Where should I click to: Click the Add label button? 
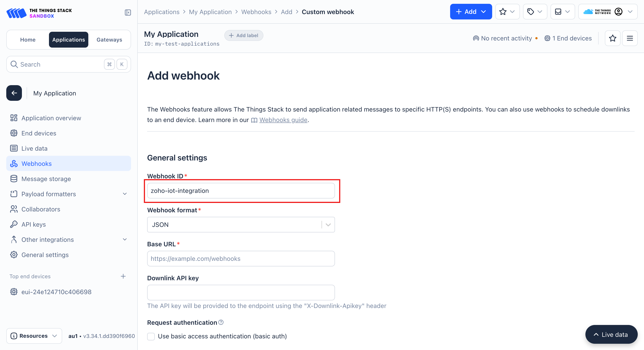[244, 36]
